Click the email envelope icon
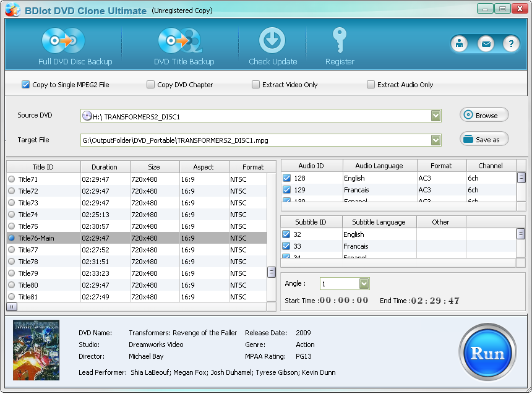The image size is (532, 394). [486, 44]
